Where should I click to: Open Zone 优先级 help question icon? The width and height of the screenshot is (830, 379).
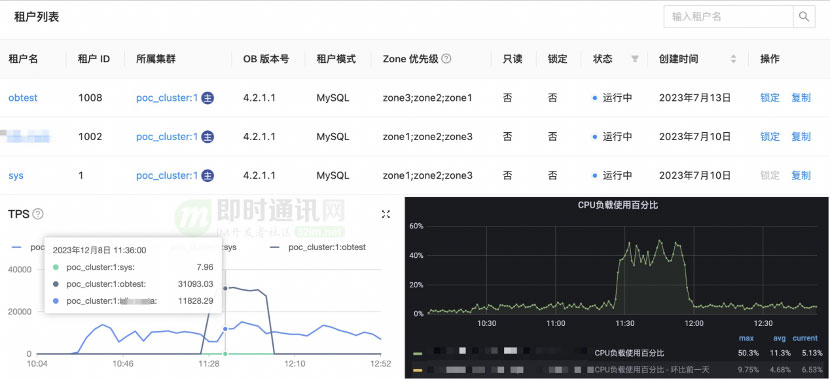tap(446, 59)
